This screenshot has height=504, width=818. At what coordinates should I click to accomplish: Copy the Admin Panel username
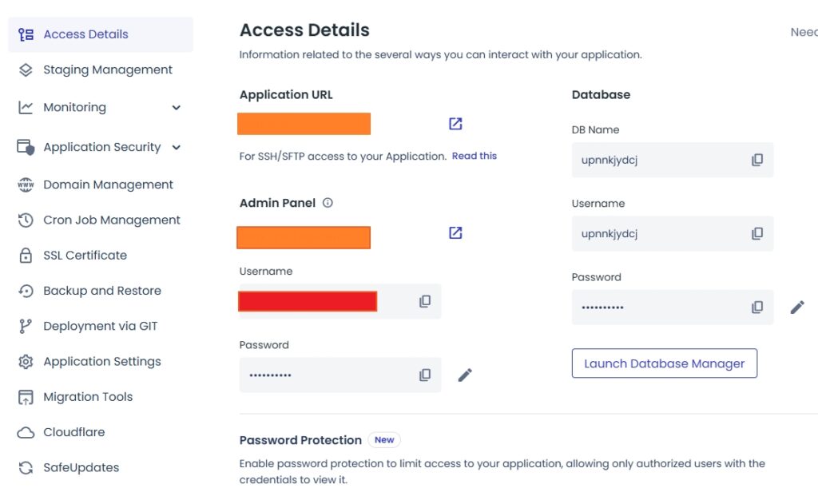click(x=425, y=301)
